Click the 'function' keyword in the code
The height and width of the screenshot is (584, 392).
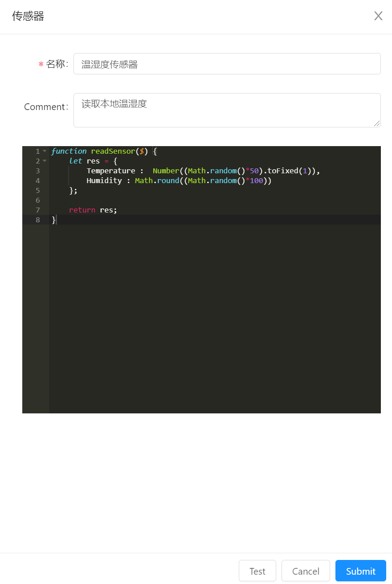69,151
